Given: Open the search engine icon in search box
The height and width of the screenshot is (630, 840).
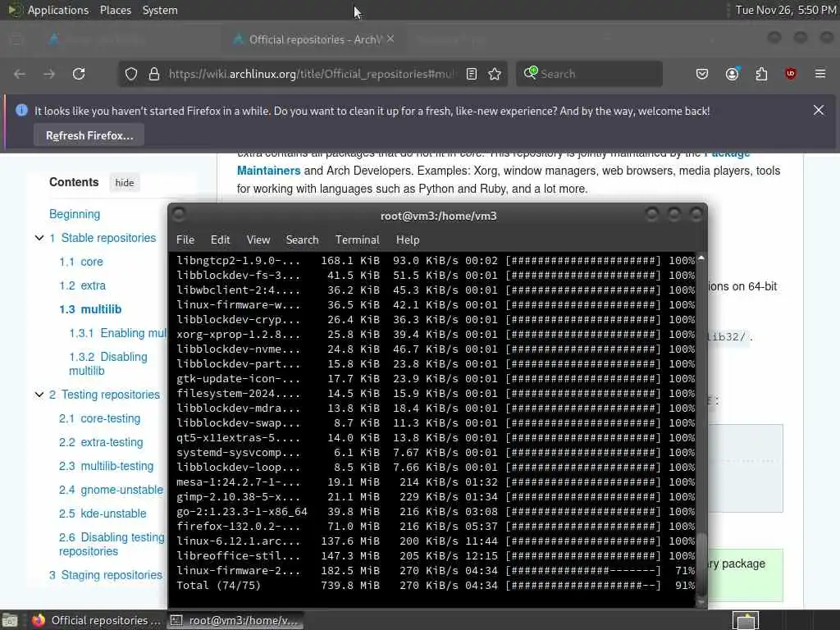Looking at the screenshot, I should 531,73.
